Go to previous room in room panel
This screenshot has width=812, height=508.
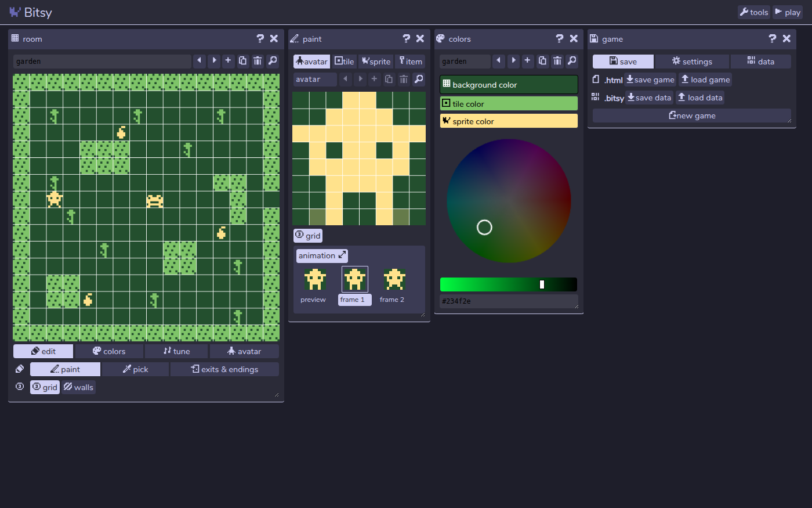pos(200,61)
